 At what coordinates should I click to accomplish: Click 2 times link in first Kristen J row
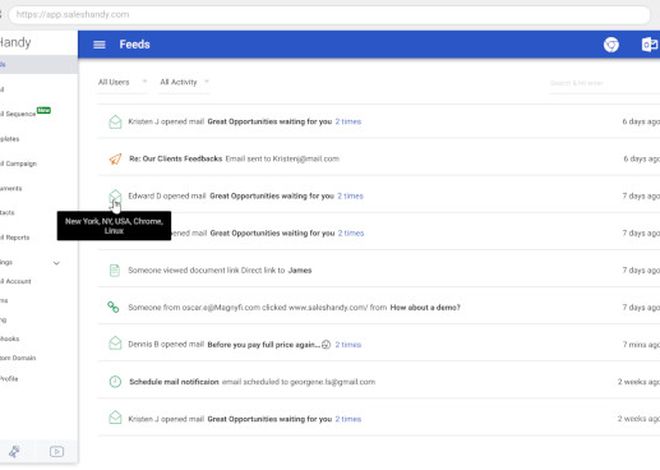coord(348,122)
